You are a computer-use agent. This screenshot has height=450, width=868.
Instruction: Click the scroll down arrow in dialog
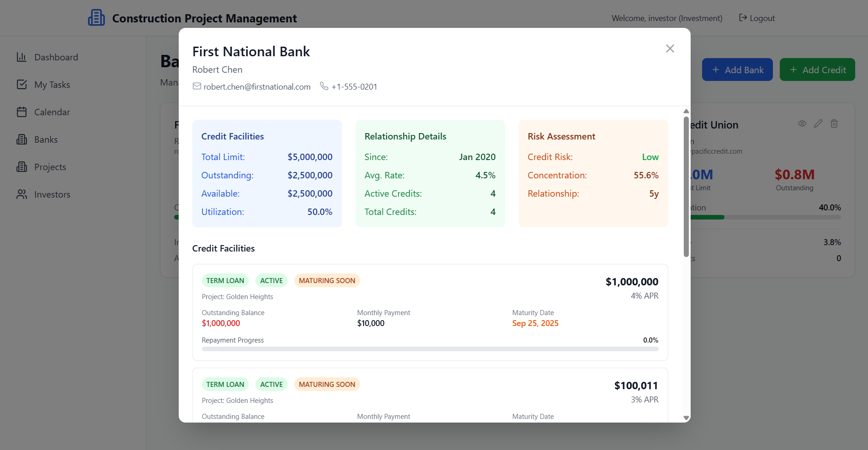[686, 418]
